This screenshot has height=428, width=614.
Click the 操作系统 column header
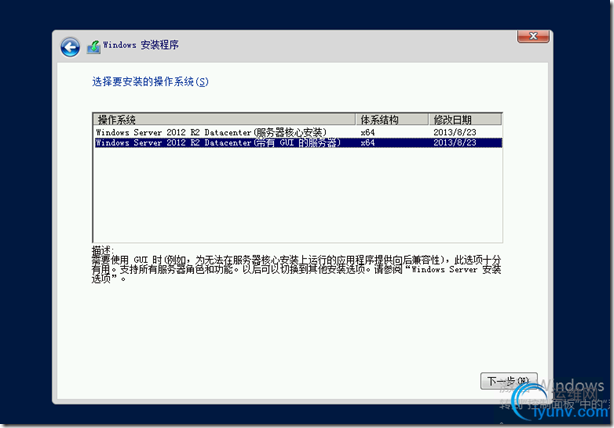point(224,119)
